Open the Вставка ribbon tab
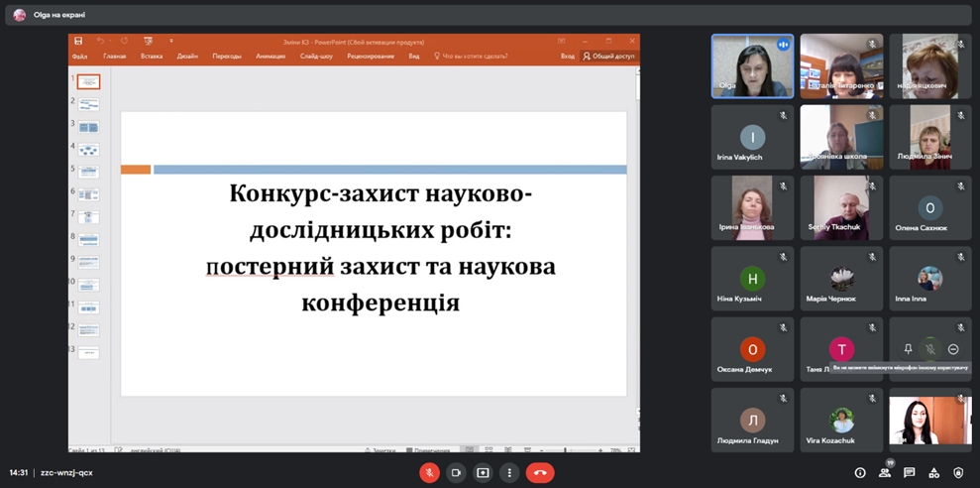 (152, 57)
